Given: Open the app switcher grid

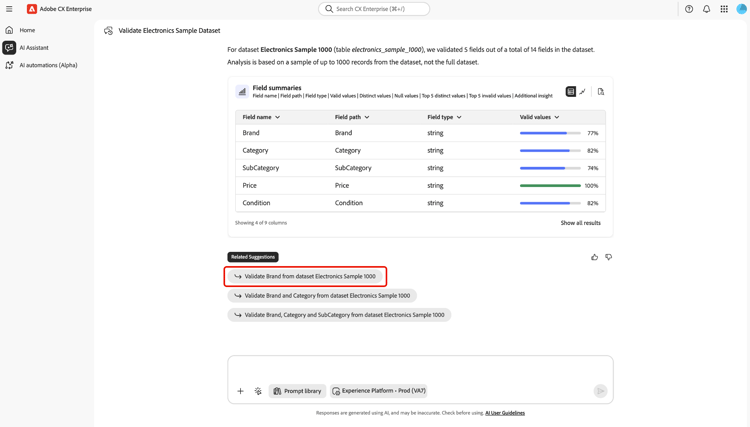Looking at the screenshot, I should tap(724, 9).
